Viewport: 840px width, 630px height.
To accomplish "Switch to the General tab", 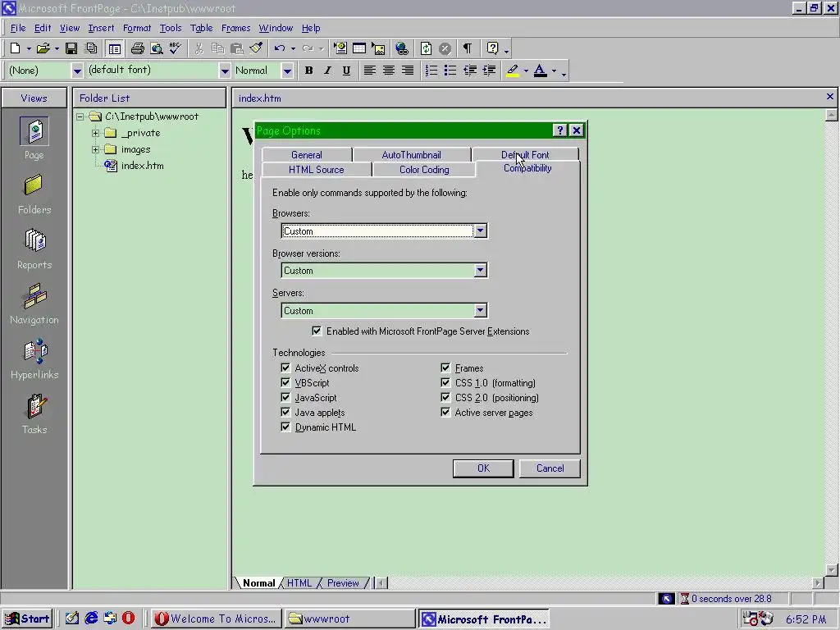I will (x=307, y=155).
